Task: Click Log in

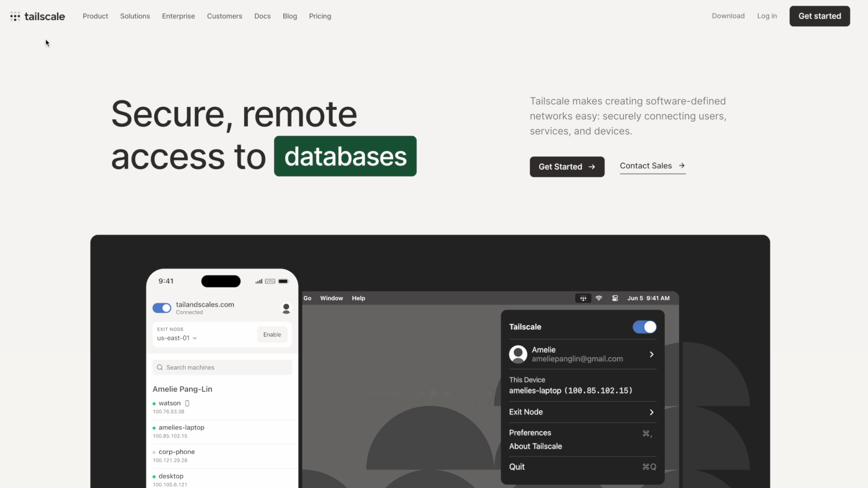Action: pos(767,16)
